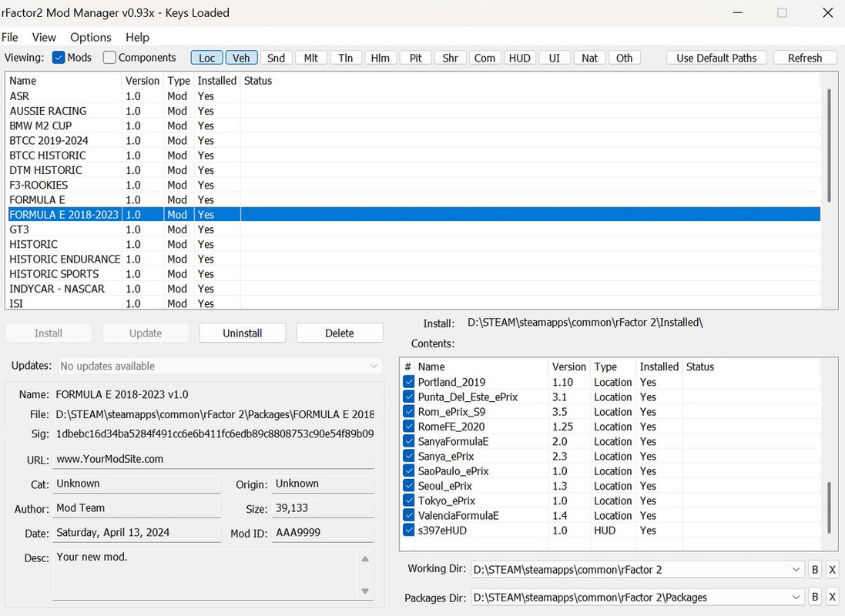Image resolution: width=845 pixels, height=616 pixels.
Task: Toggle the Loc filter button
Action: (x=207, y=59)
